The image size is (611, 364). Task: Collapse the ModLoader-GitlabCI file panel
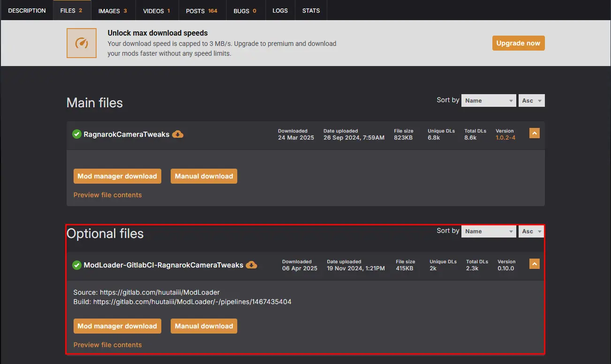535,264
